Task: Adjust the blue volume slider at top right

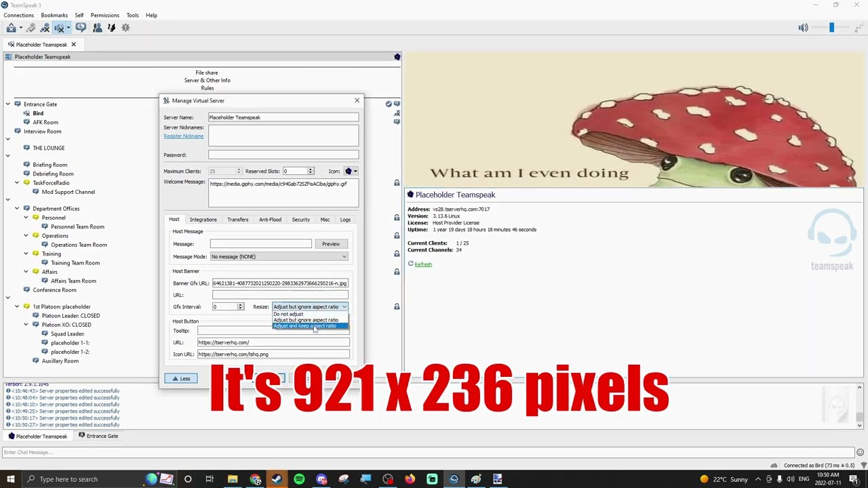Action: pyautogui.click(x=831, y=28)
